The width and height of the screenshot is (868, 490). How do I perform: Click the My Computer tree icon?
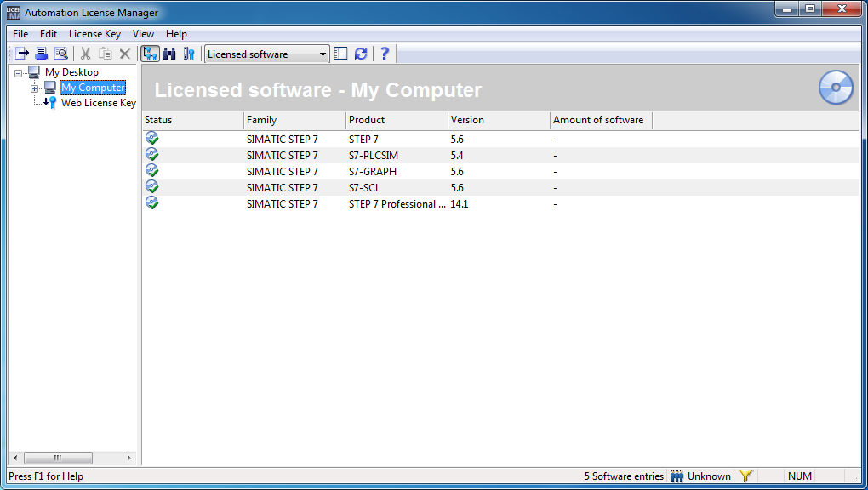(50, 88)
